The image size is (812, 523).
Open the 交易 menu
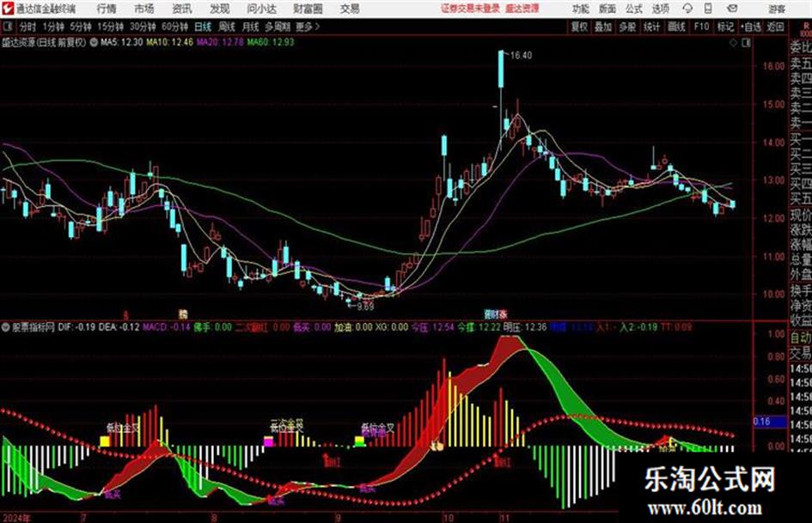(350, 9)
